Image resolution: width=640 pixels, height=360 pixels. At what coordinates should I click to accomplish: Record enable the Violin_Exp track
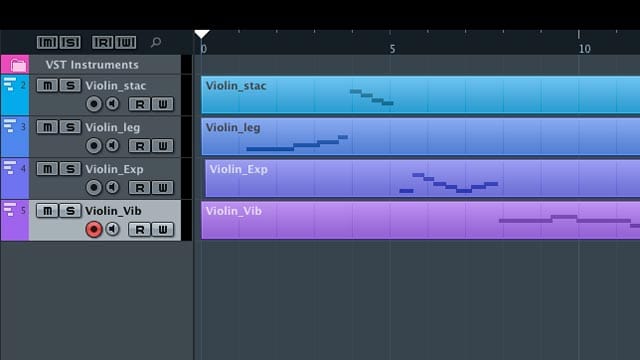point(93,187)
